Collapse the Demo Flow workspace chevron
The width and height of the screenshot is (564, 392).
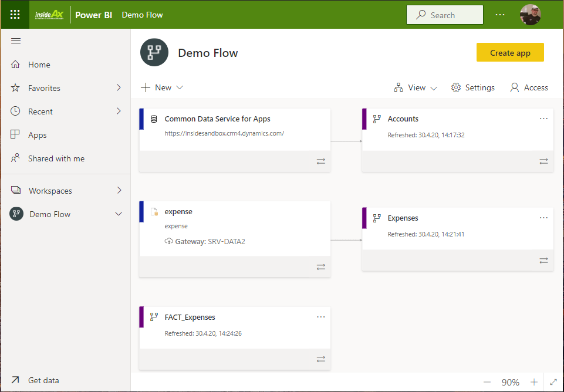tap(119, 214)
